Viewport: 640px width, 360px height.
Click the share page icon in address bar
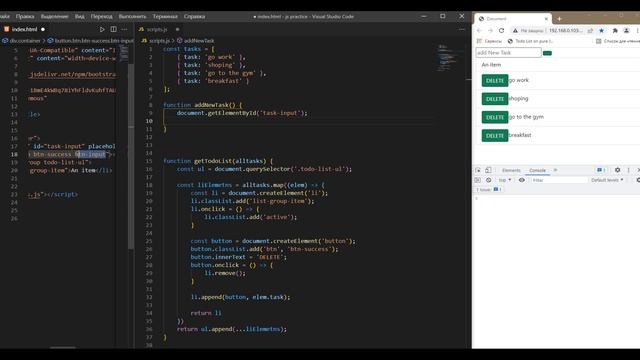[x=590, y=31]
